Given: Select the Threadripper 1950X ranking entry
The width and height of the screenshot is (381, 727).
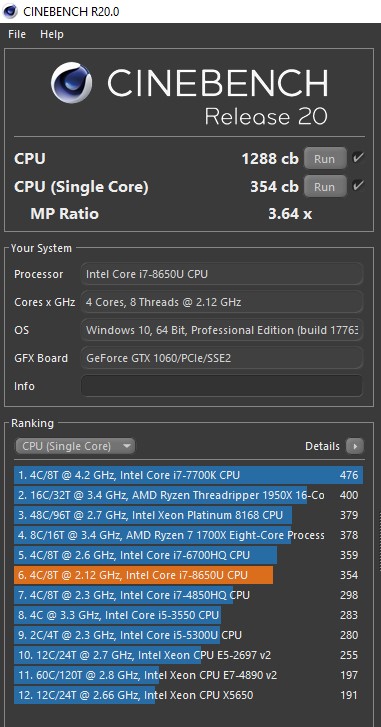Looking at the screenshot, I should tap(188, 495).
